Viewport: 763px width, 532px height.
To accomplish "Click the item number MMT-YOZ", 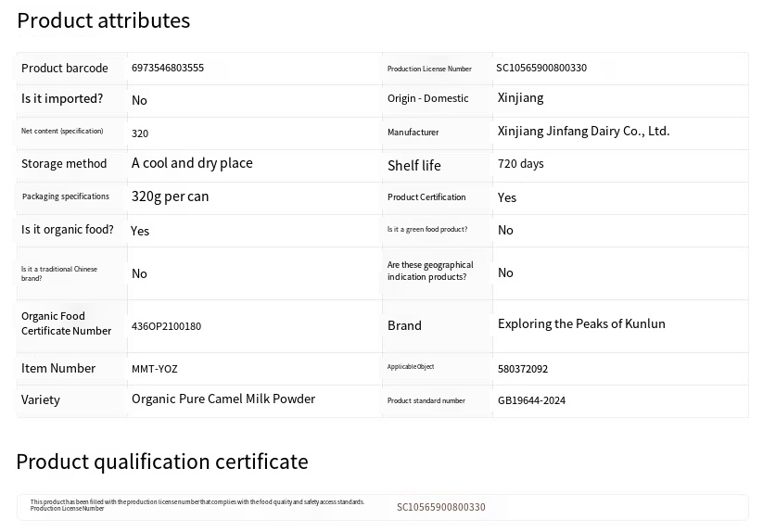I will (154, 369).
